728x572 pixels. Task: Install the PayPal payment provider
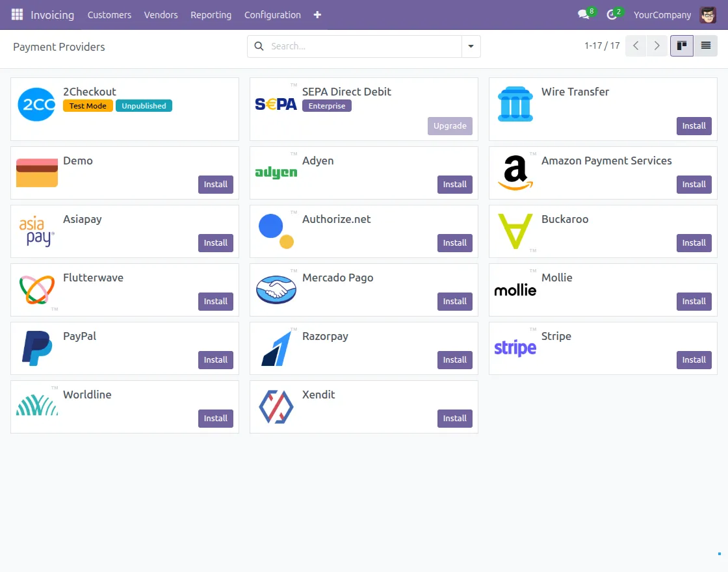click(x=215, y=359)
